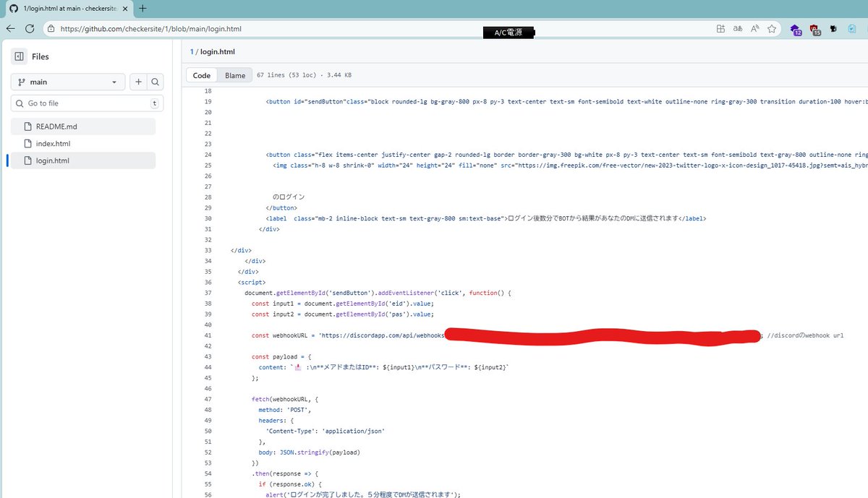The height and width of the screenshot is (498, 868).
Task: Click the '//discordのwebhook url' comment
Action: pos(805,335)
